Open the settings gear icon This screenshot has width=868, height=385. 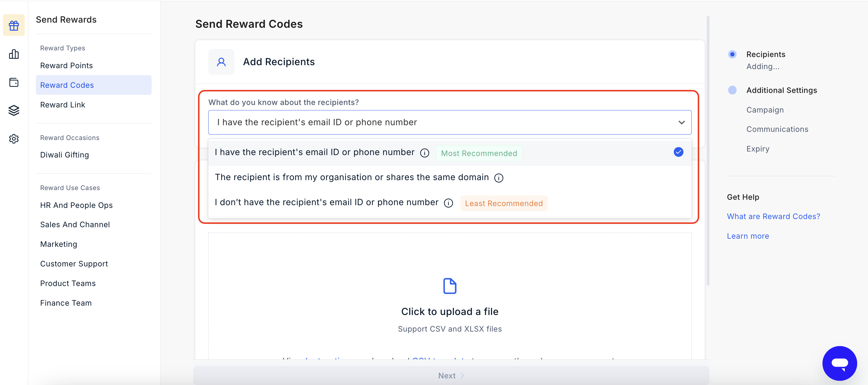14,139
